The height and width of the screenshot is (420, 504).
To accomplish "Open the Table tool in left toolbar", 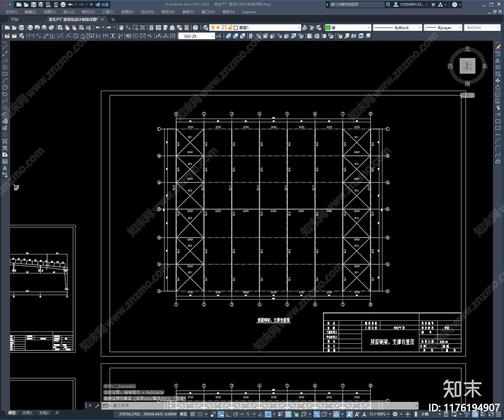I will pyautogui.click(x=5, y=161).
